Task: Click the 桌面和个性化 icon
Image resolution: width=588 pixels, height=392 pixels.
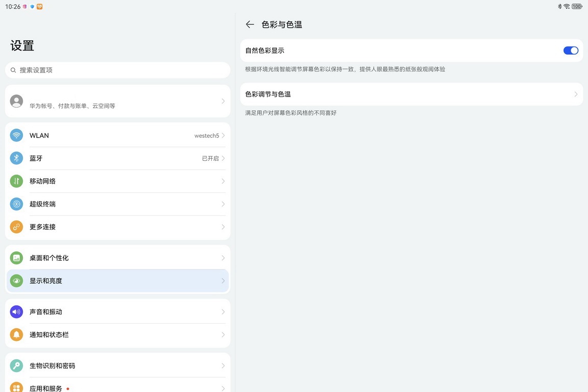Action: tap(16, 258)
